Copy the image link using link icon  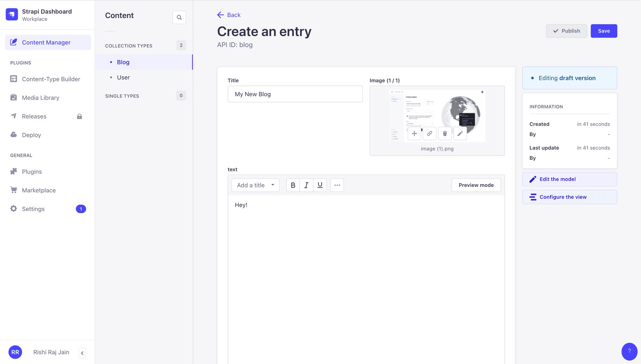click(429, 133)
